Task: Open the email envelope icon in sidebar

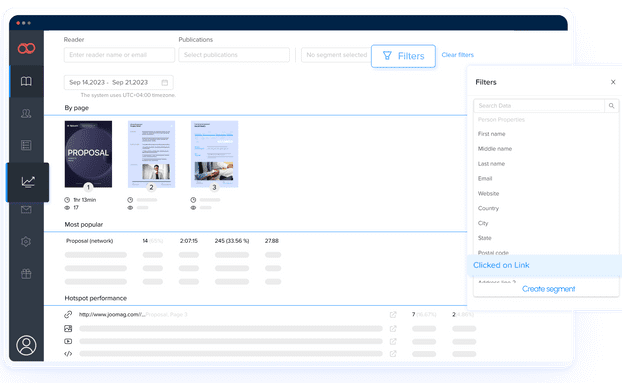Action: (26, 209)
